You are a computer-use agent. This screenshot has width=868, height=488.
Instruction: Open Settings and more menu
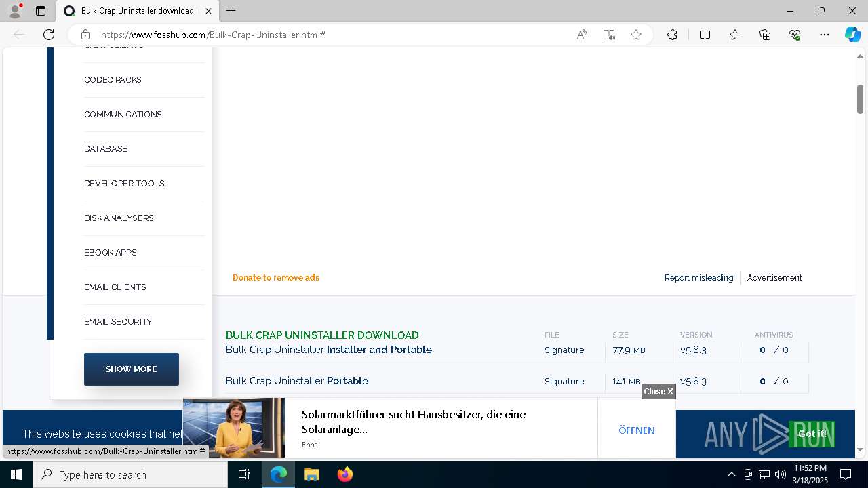(x=825, y=35)
